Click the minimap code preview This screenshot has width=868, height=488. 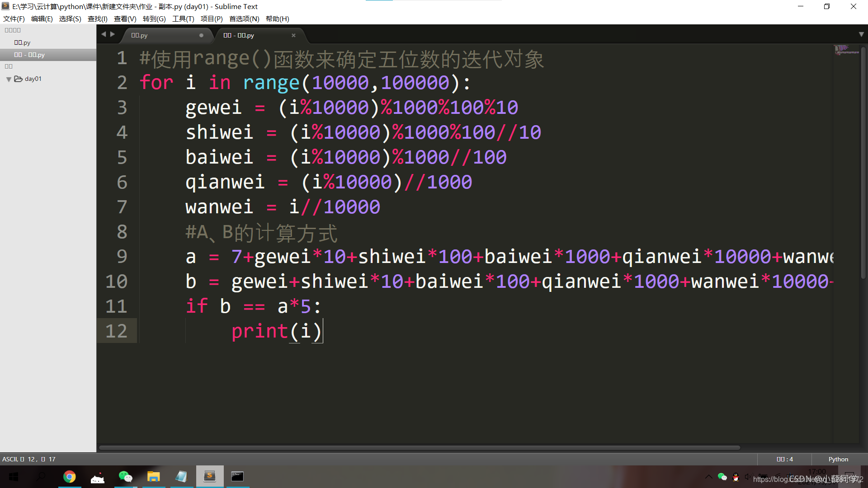(x=846, y=50)
